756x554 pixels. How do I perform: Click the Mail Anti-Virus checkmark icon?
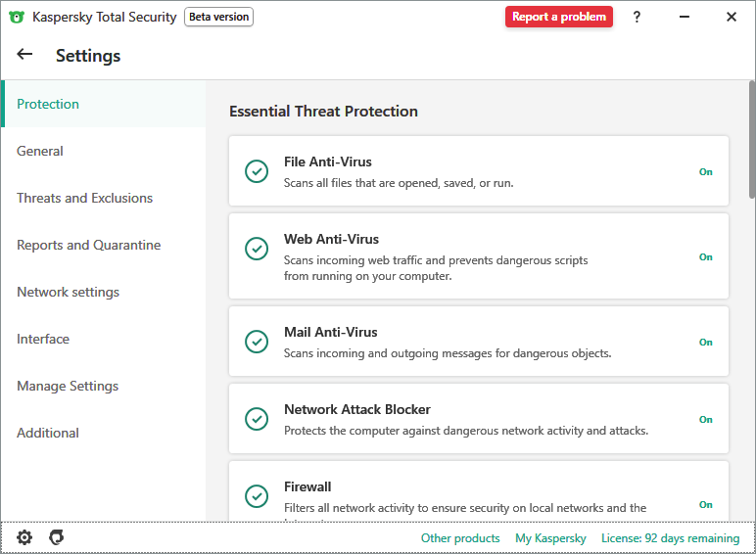pyautogui.click(x=257, y=342)
